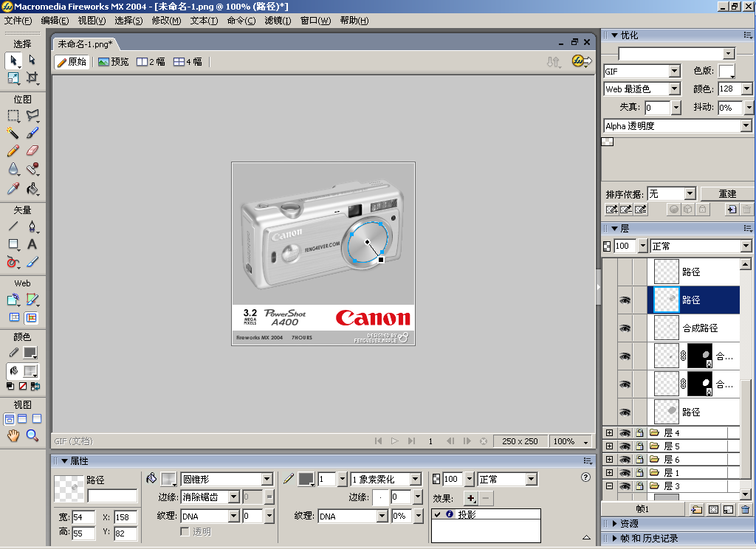
Task: Toggle the 投影 effect checkmark
Action: point(437,514)
